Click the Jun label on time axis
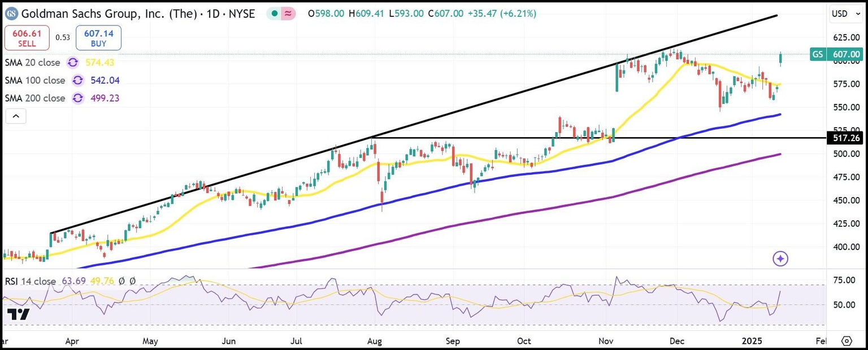The width and height of the screenshot is (868, 350). point(228,342)
